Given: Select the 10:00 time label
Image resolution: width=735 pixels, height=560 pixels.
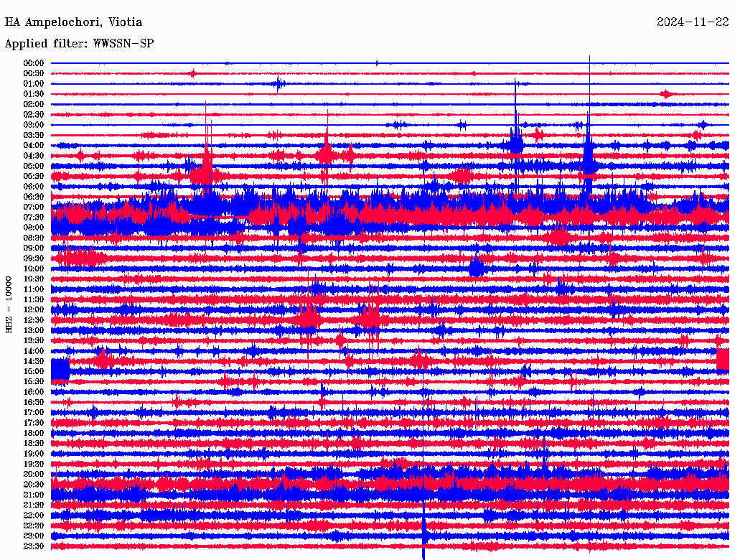Looking at the screenshot, I should 34,269.
